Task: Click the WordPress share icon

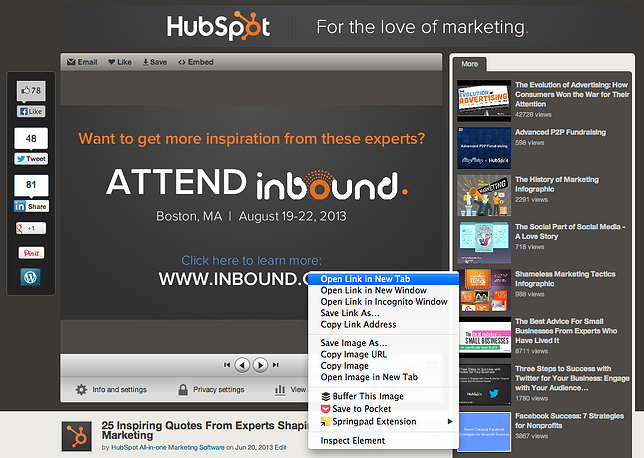Action: click(30, 277)
